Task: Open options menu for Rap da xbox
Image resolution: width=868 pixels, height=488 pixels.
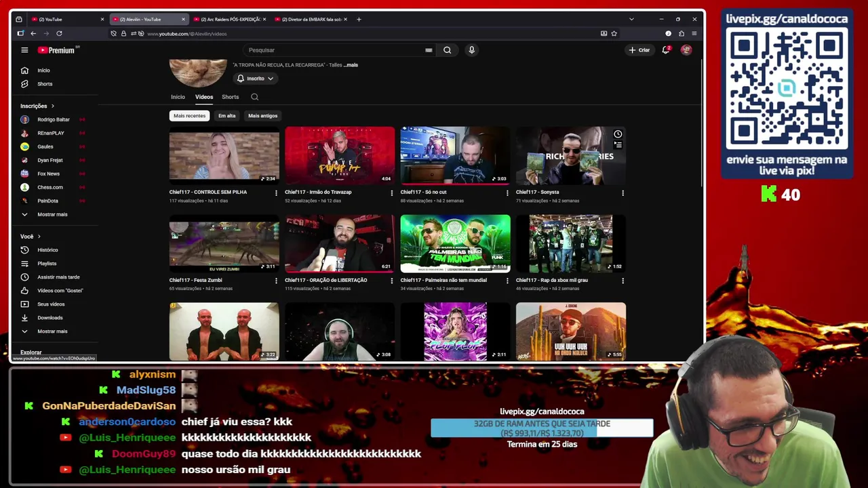Action: (x=623, y=281)
